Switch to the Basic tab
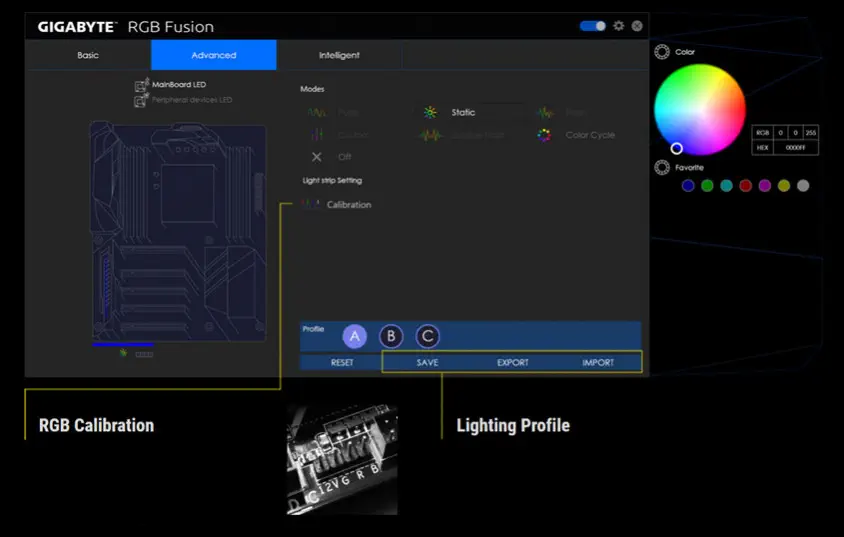 (88, 55)
